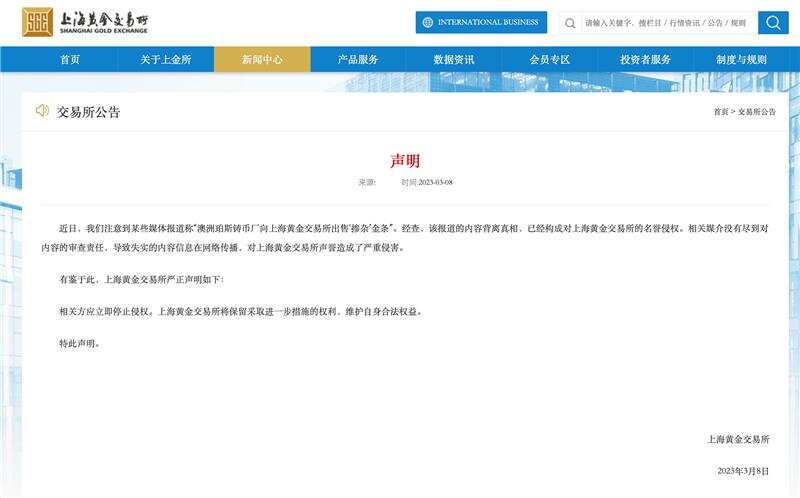The width and height of the screenshot is (800, 498).
Task: Open the 数据资讯 menu
Action: coord(454,59)
